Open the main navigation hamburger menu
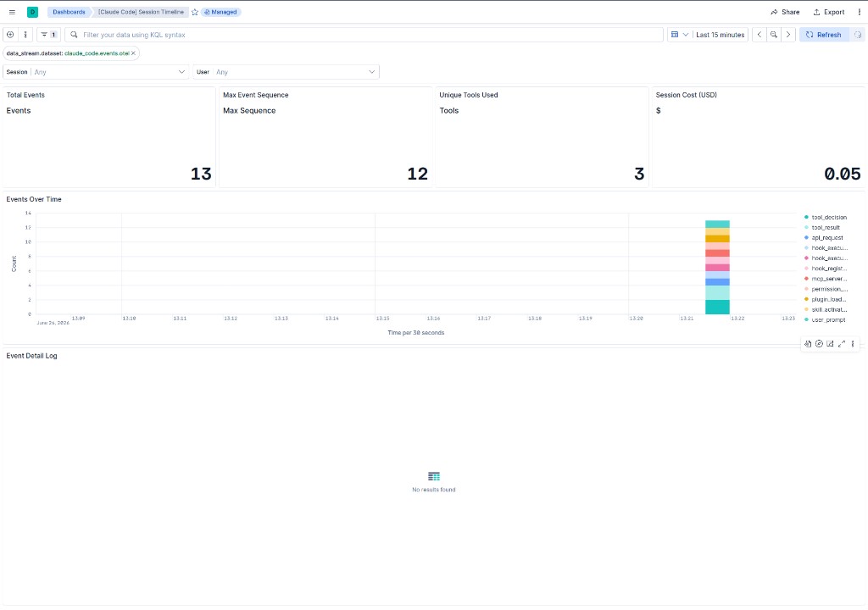 click(x=12, y=12)
